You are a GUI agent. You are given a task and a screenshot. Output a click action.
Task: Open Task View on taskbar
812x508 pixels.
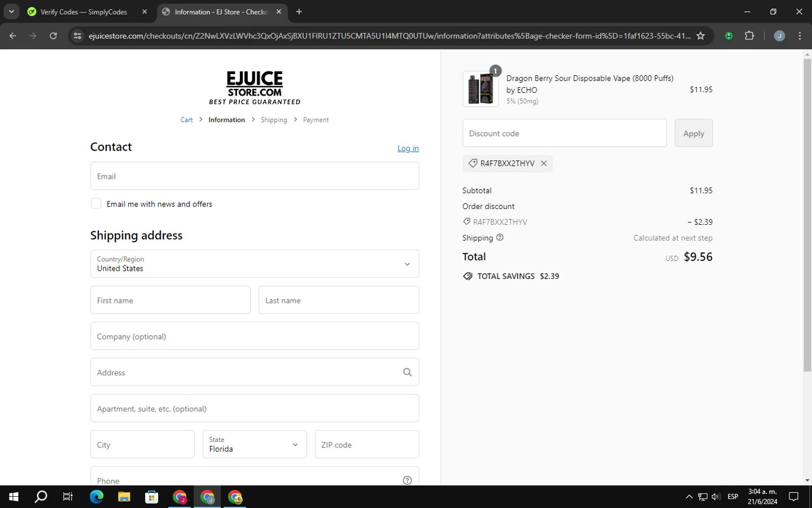[68, 497]
